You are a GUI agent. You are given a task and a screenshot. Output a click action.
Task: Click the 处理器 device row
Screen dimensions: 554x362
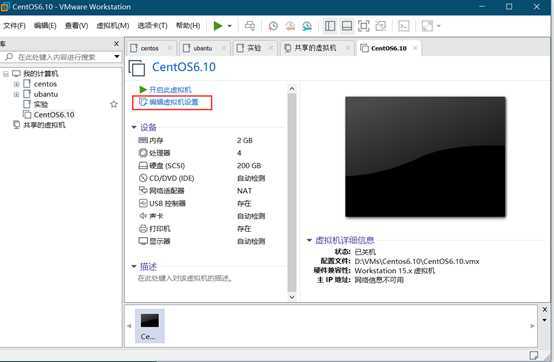pos(201,153)
